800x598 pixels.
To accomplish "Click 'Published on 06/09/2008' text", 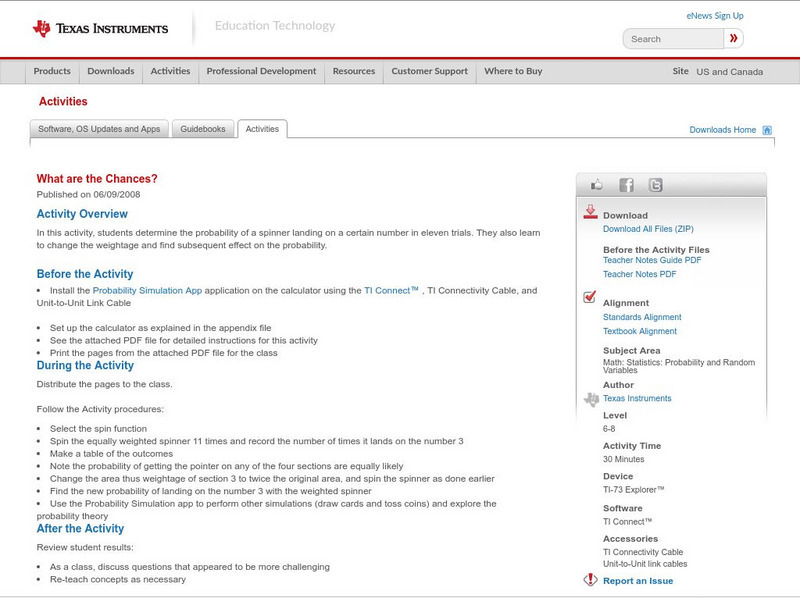I will click(88, 194).
